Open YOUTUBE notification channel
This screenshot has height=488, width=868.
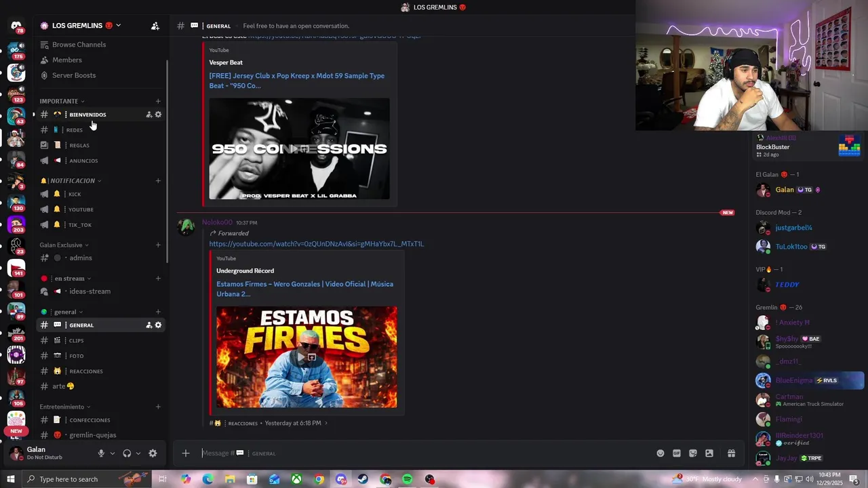pyautogui.click(x=100, y=209)
